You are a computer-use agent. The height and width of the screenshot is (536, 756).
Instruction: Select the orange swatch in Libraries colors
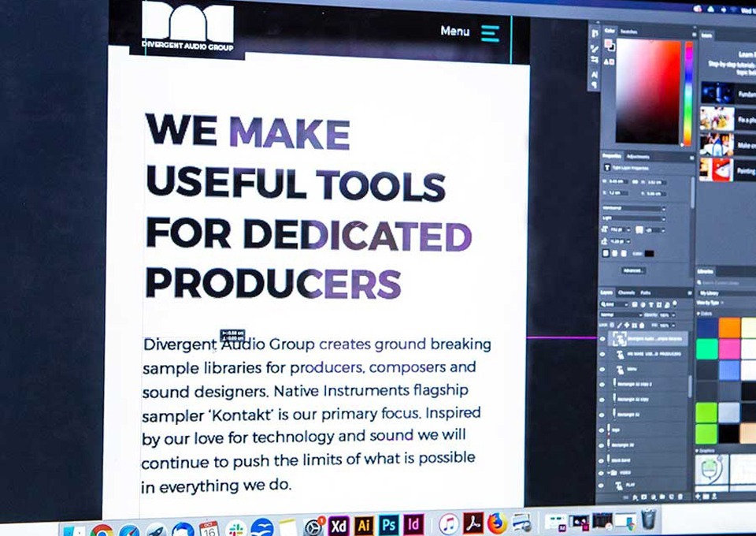[729, 327]
